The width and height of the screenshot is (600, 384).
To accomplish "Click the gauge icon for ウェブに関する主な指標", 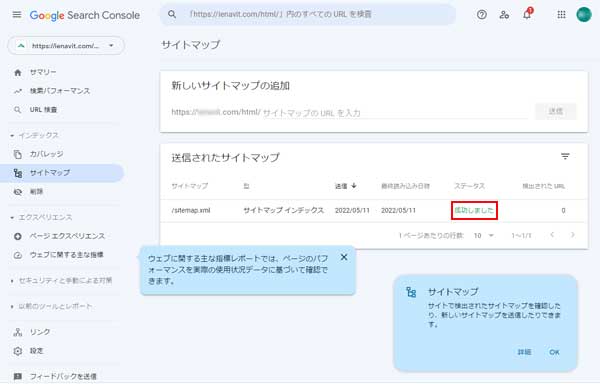I will point(18,255).
